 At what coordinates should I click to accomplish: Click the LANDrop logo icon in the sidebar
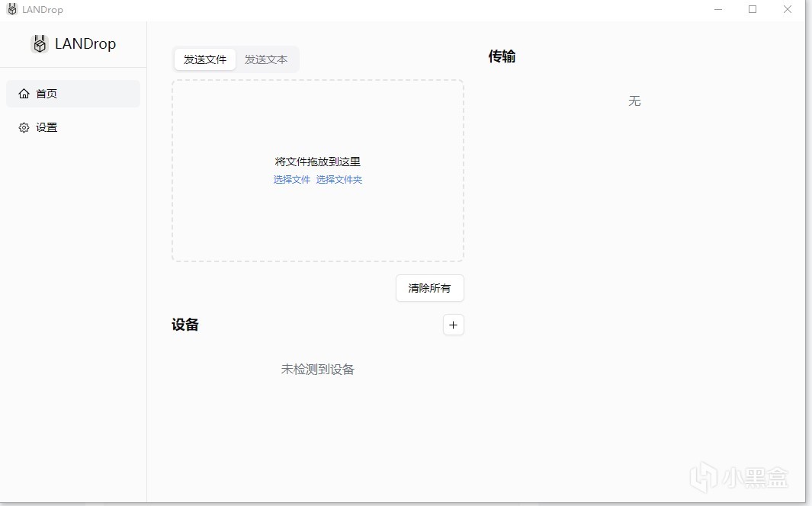[40, 44]
